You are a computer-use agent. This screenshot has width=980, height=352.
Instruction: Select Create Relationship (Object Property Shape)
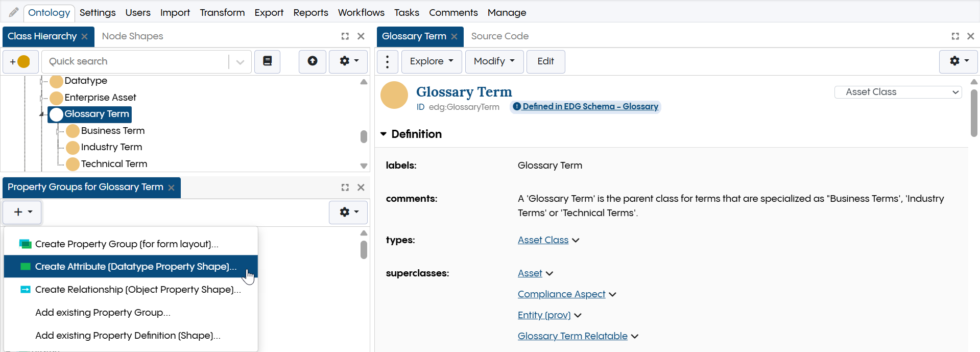pyautogui.click(x=138, y=290)
